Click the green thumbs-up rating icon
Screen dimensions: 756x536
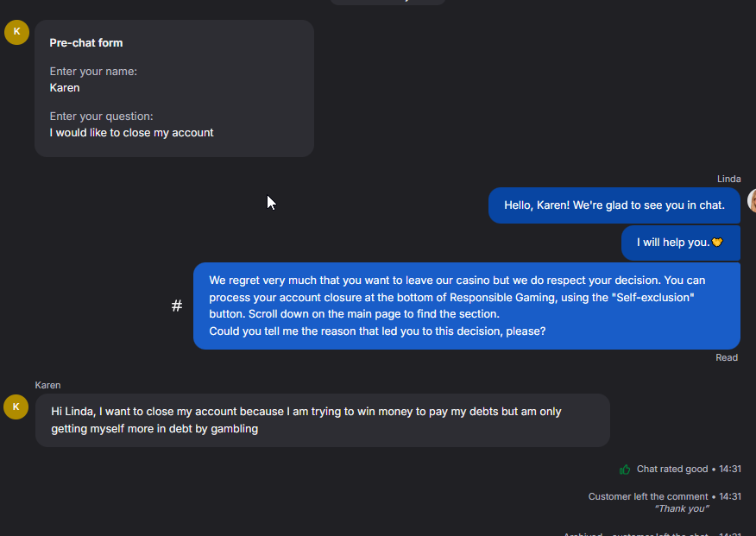(625, 470)
